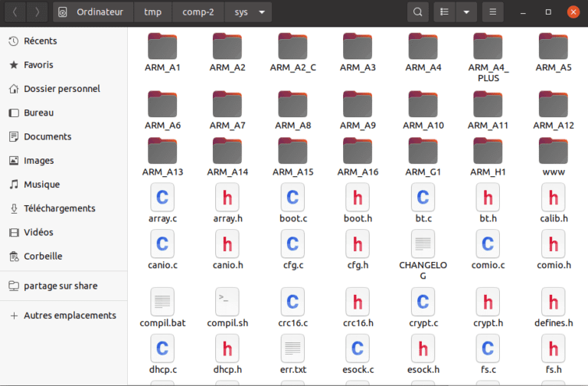Go forward in navigation history
Screen dimensions: 588x386
pos(37,12)
